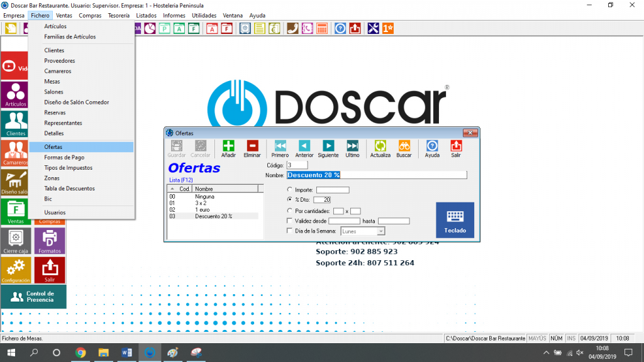This screenshot has width=644, height=362.
Task: Click the blue help icon in main toolbar
Action: [340, 28]
